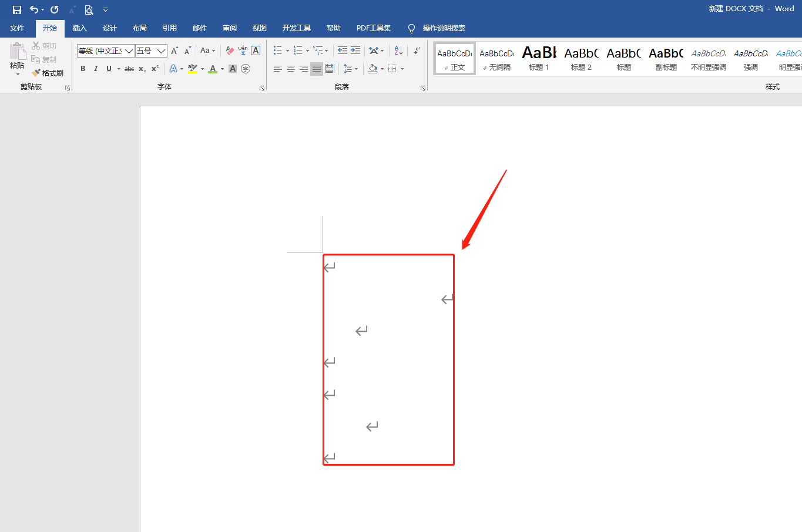Click the Sort (A-Z) icon
802x532 pixels.
[398, 50]
